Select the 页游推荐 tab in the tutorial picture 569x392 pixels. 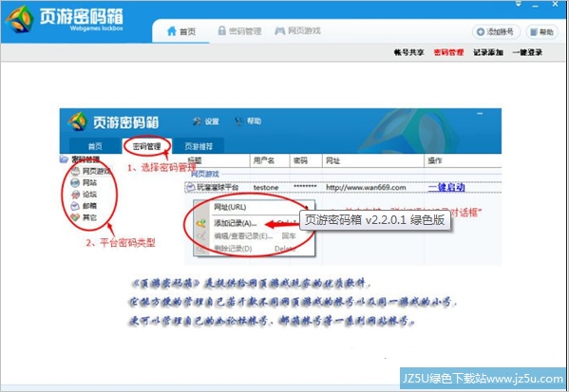[199, 146]
